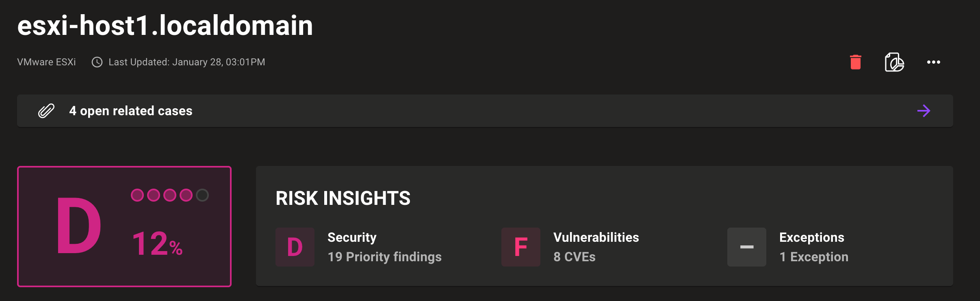Select the Security grade D badge
980x301 pixels.
pyautogui.click(x=295, y=247)
